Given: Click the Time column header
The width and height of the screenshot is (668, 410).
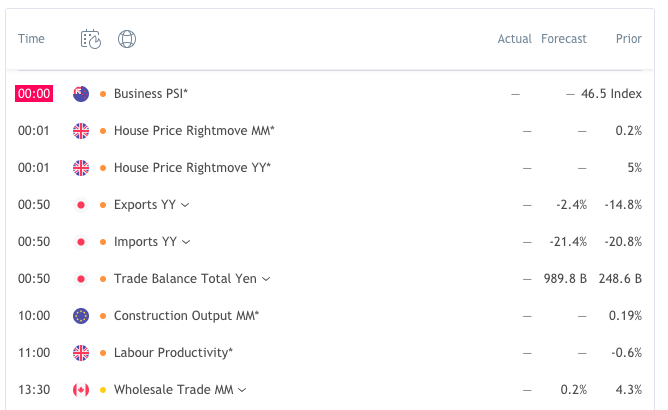Looking at the screenshot, I should pos(31,39).
